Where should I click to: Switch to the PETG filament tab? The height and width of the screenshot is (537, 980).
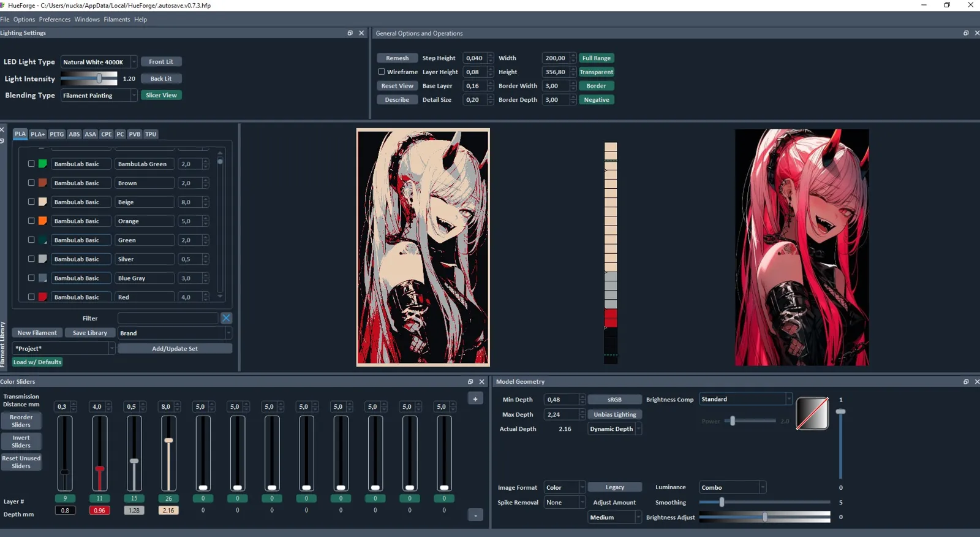[x=57, y=134]
